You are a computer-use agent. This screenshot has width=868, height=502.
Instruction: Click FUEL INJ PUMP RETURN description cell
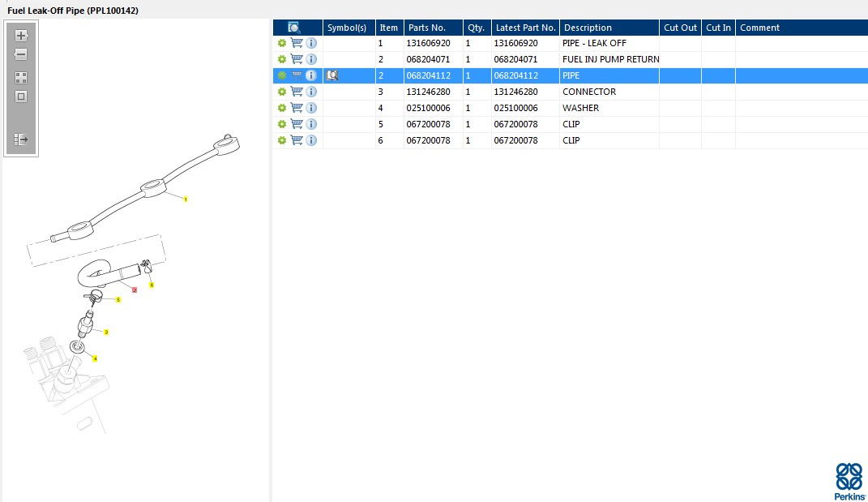[x=610, y=59]
